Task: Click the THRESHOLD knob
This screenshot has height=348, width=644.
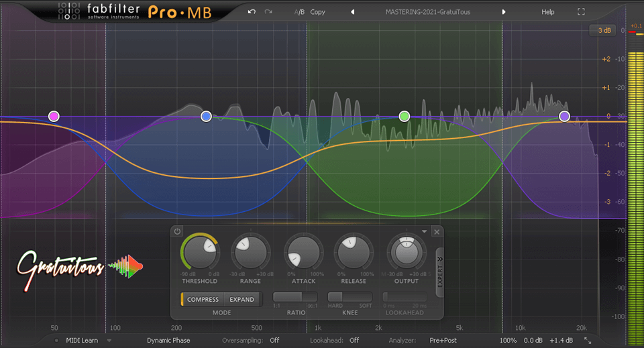Action: pyautogui.click(x=200, y=253)
